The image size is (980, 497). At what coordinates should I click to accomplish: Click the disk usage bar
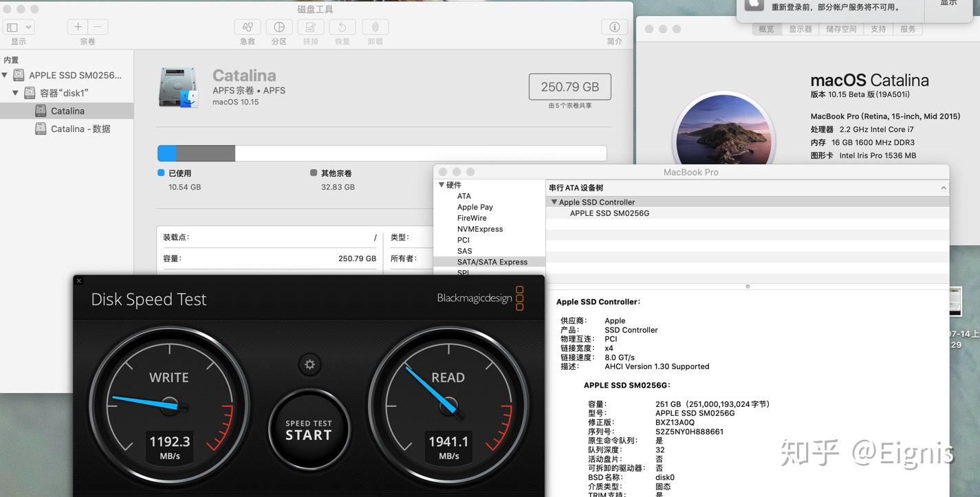pos(382,153)
